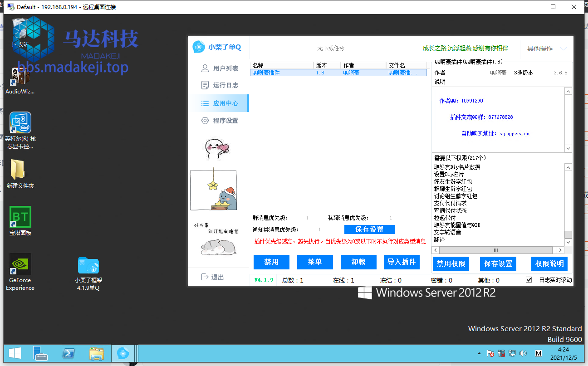Open the 英特尔核芯显卡控制 desktop icon
The width and height of the screenshot is (588, 366).
[20, 131]
